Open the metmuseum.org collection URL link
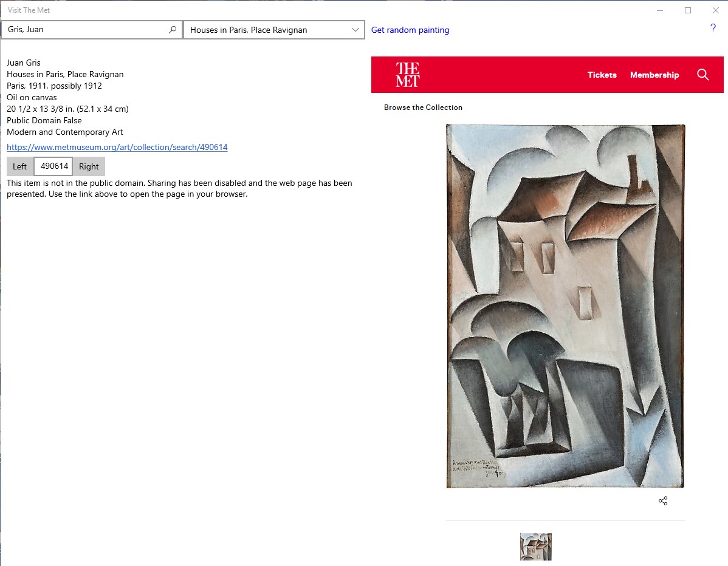The height and width of the screenshot is (566, 728). 117,147
